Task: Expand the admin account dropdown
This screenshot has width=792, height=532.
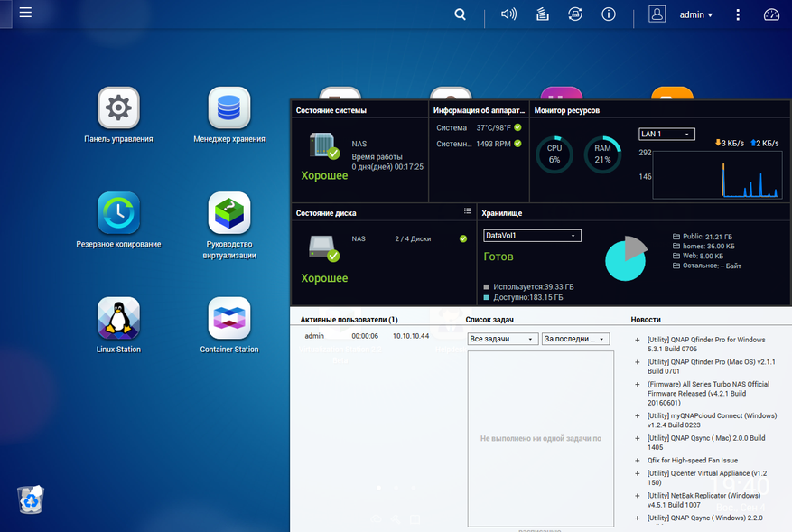Action: tap(696, 14)
